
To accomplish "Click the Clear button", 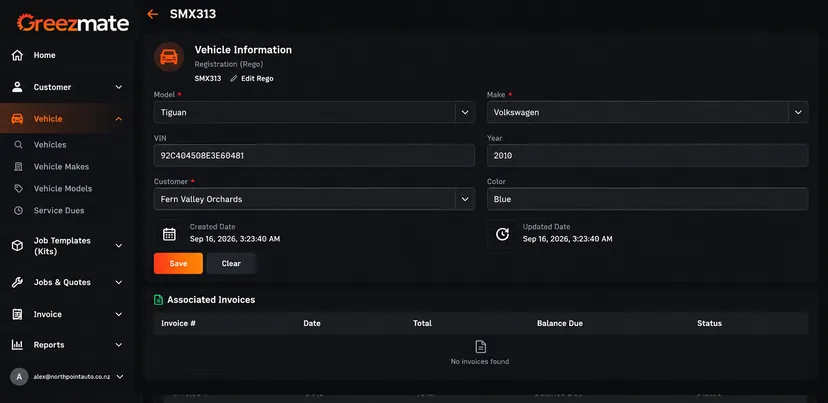I will pos(231,264).
